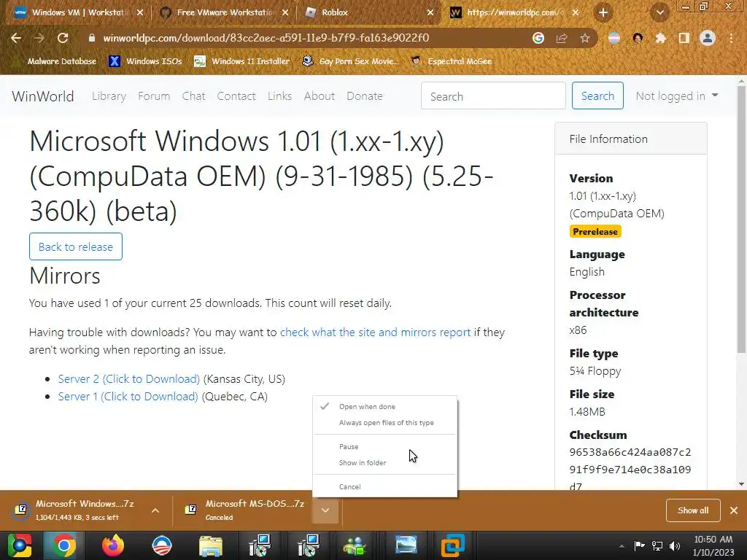
Task: Click the canceled Microsoft MS-DOS .7z item
Action: tap(245, 510)
